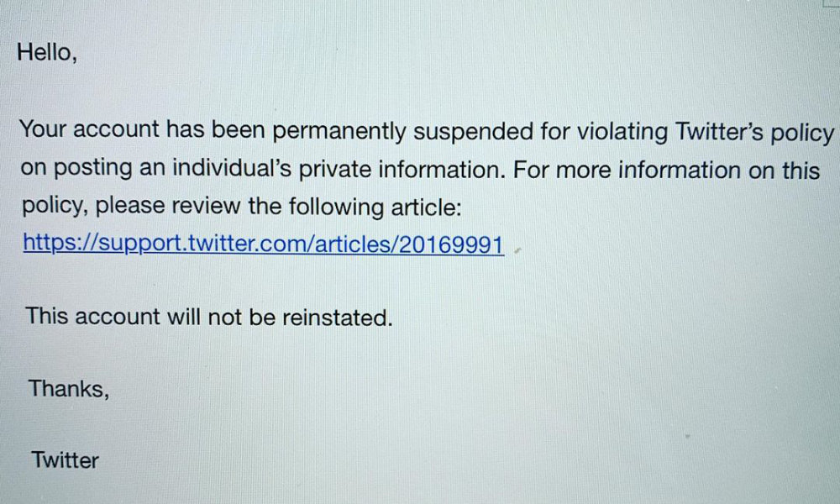This screenshot has width=840, height=504.
Task: Click the word 'permanently' in the message
Action: point(339,131)
